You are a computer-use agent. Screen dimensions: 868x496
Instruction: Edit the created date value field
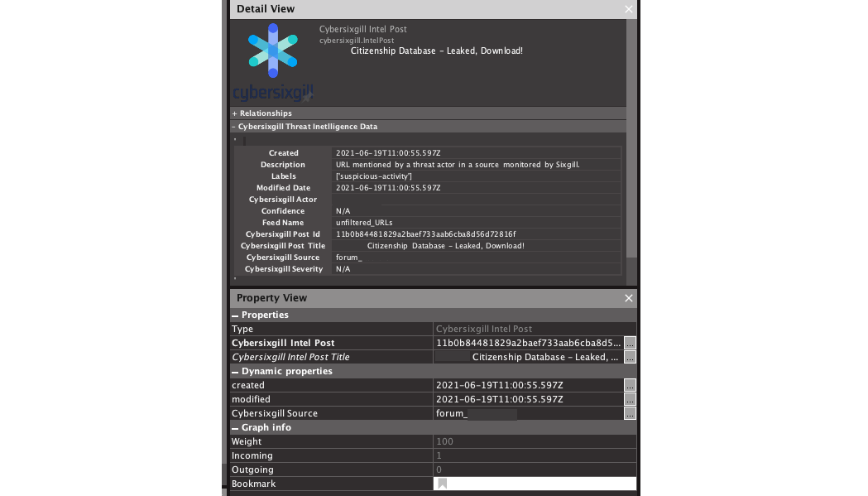528,385
